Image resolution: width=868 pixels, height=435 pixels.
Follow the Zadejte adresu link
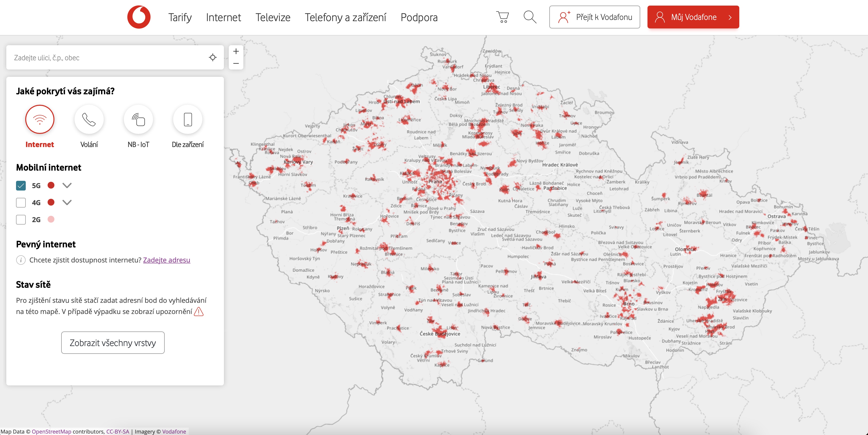coord(166,260)
